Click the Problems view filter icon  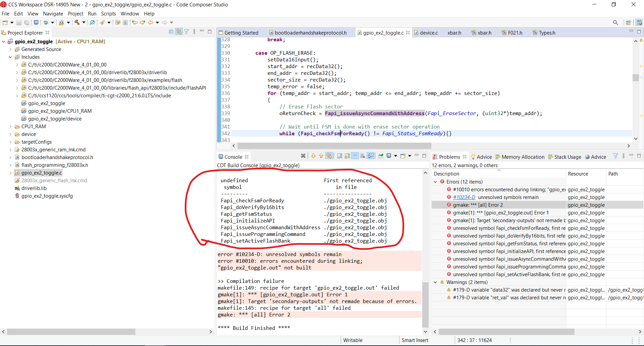coord(615,156)
